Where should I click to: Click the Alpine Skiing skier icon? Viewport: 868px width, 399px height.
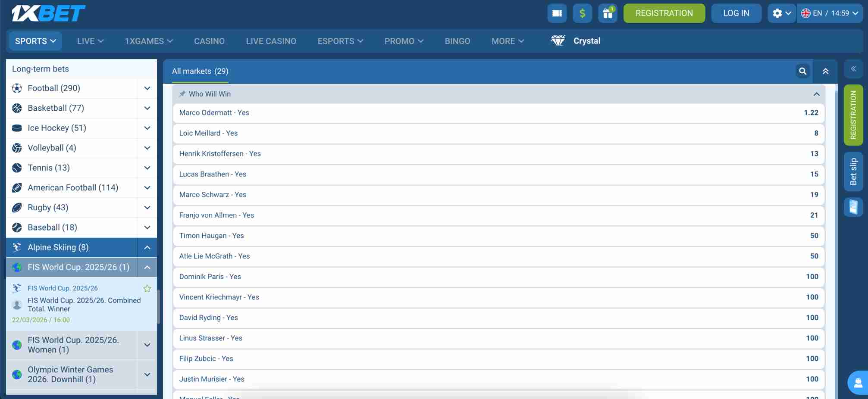[17, 247]
